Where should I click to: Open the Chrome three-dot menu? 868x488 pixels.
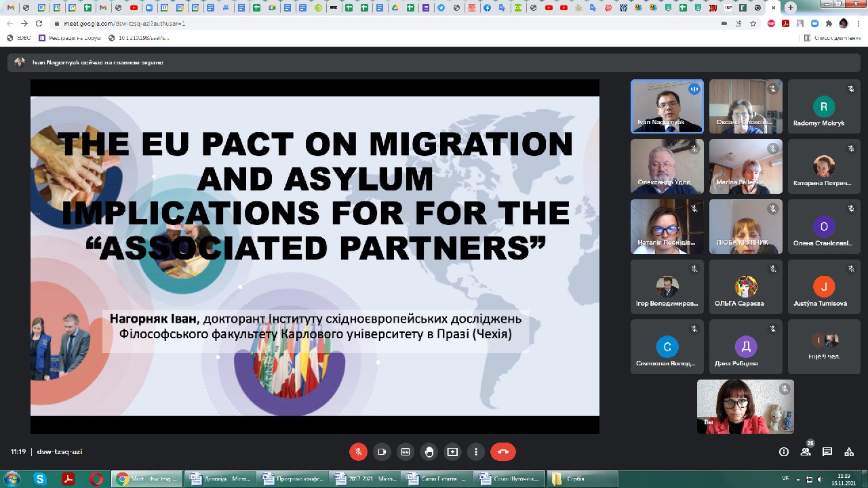[859, 23]
